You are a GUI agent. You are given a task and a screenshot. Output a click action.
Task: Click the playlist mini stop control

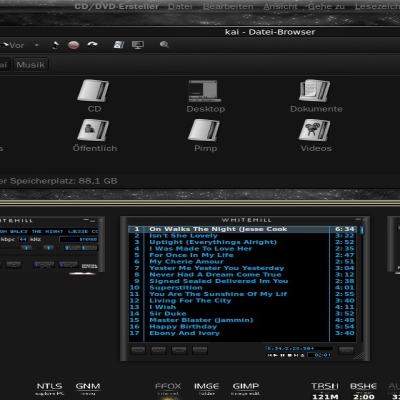point(289,355)
